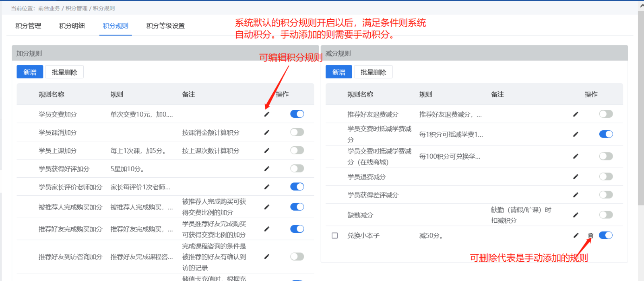The image size is (644, 281).
Task: Click rule text 每100积分可兑换学...
Action: click(450, 156)
